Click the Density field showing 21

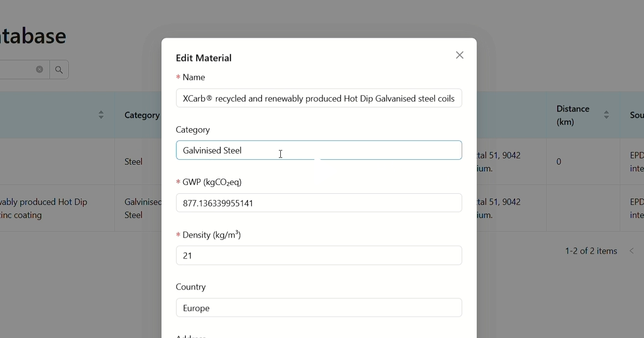[319, 255]
